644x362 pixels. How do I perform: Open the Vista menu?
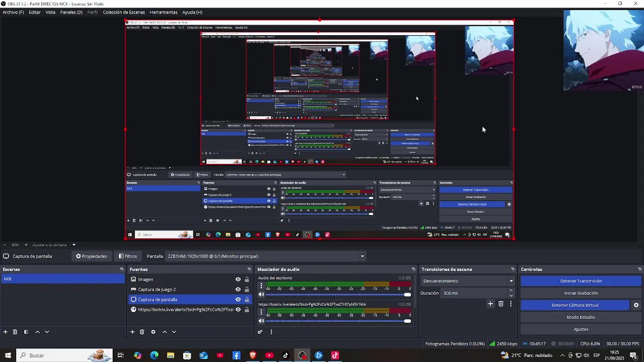coord(50,12)
